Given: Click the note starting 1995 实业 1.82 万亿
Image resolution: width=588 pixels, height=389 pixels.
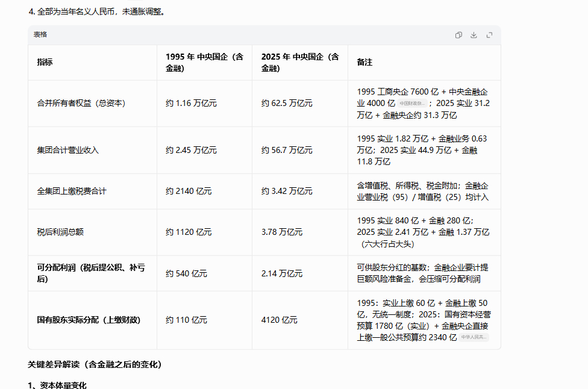Looking at the screenshot, I should 422,150.
